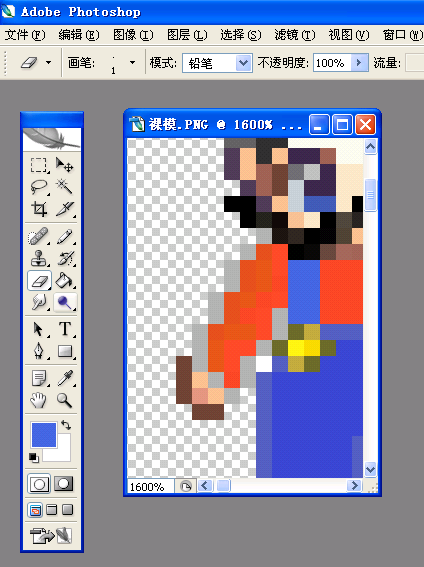Select the Pencil tool
Viewport: 424px width, 567px height.
pos(64,237)
